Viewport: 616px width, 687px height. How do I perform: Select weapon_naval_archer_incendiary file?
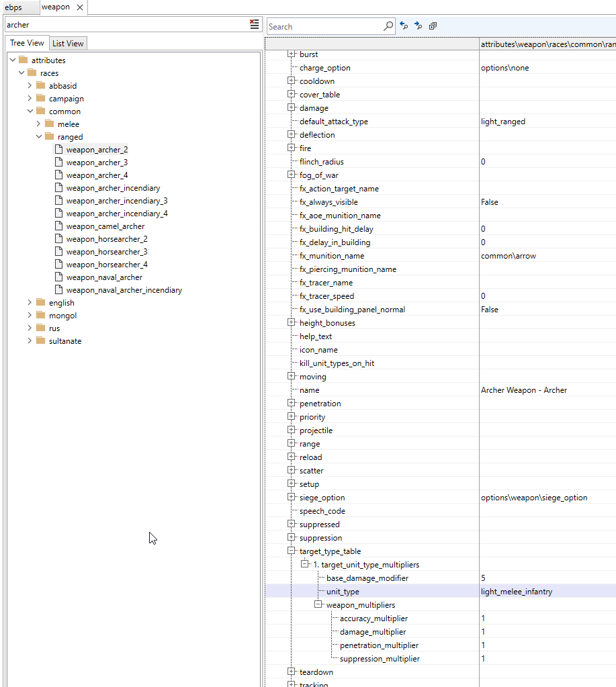124,289
